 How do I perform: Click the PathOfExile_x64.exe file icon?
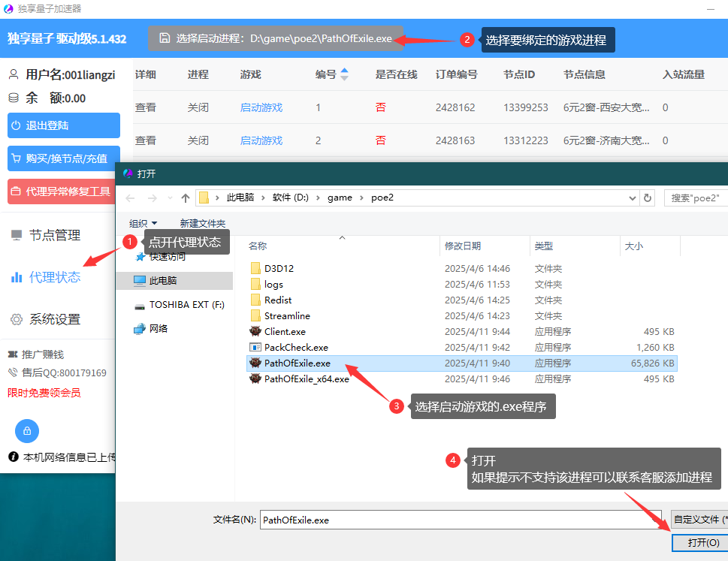255,379
